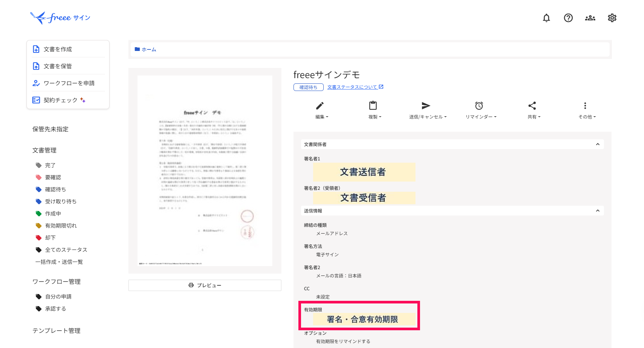Open 承認する under workflow management
The image size is (644, 348).
tap(56, 309)
